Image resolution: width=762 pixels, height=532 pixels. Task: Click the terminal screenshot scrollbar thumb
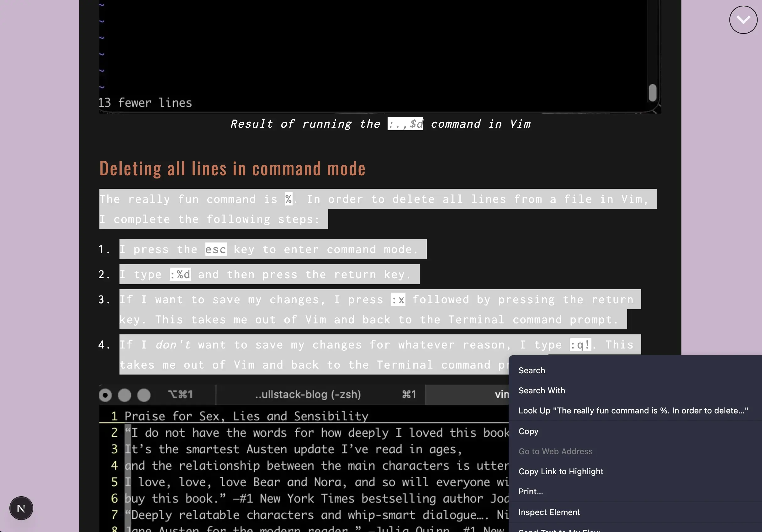pos(652,93)
